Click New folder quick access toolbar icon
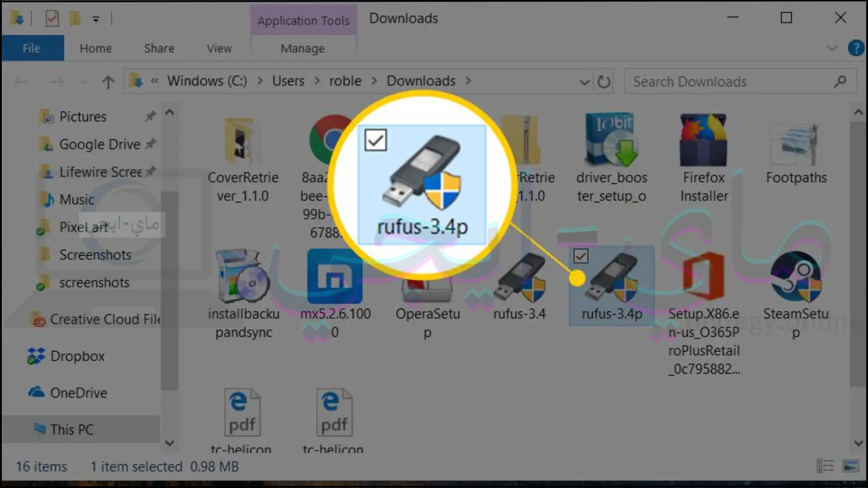Viewport: 868px width, 488px height. click(x=75, y=19)
